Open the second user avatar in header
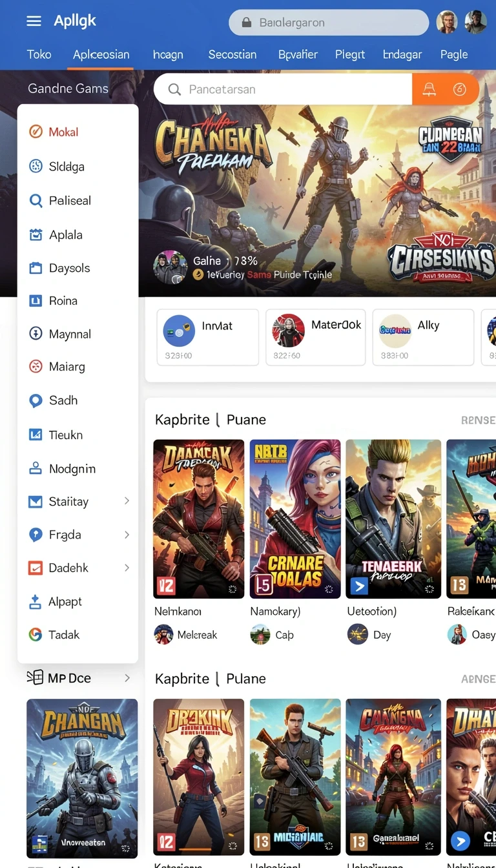Viewport: 496px width, 868px height. (x=475, y=22)
